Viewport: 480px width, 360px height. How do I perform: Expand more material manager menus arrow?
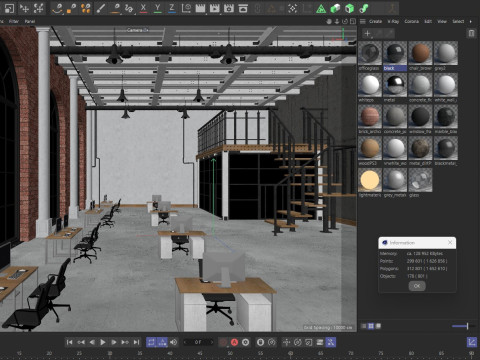[471, 21]
